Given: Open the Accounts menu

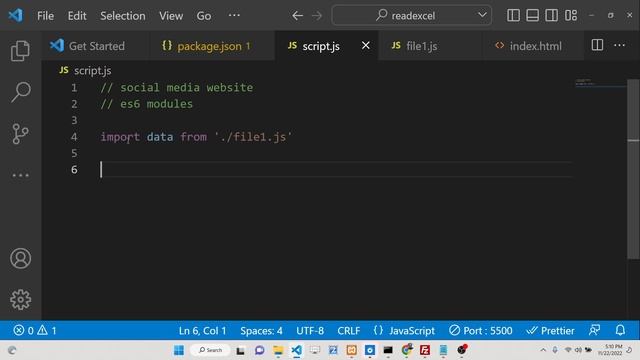Looking at the screenshot, I should [20, 258].
